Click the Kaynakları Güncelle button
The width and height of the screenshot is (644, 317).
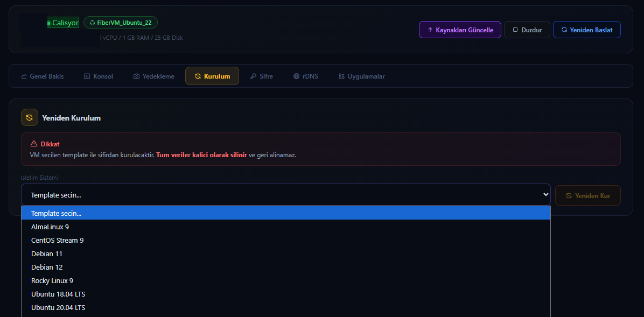click(x=460, y=30)
